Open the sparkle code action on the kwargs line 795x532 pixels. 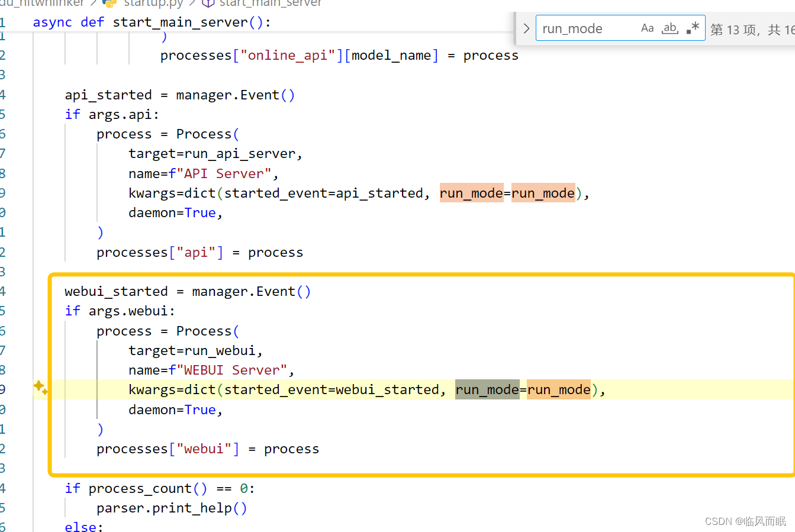pyautogui.click(x=40, y=388)
